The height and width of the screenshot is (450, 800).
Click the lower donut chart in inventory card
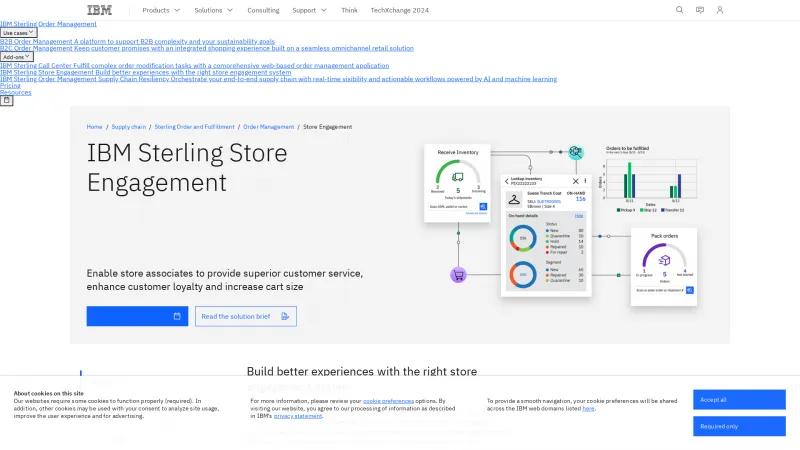(522, 274)
